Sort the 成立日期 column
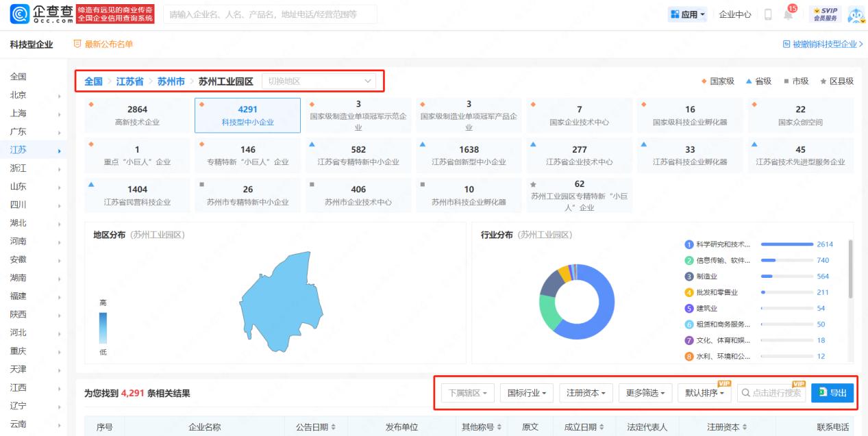 (582, 425)
